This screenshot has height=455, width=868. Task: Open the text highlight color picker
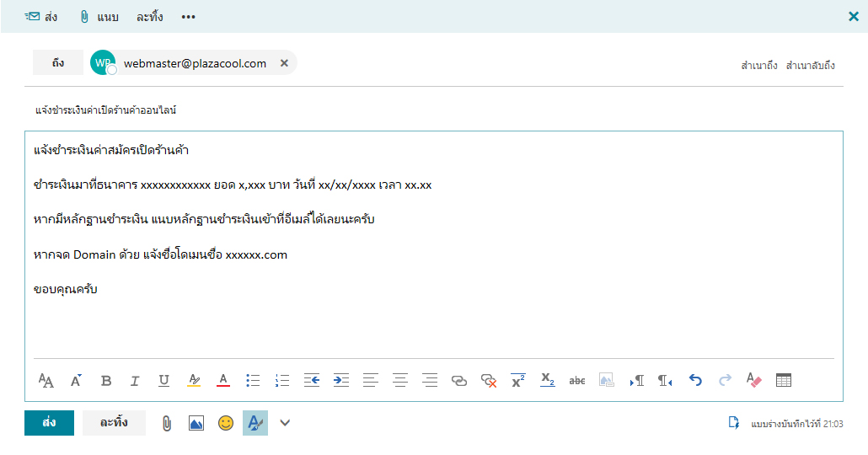point(194,381)
